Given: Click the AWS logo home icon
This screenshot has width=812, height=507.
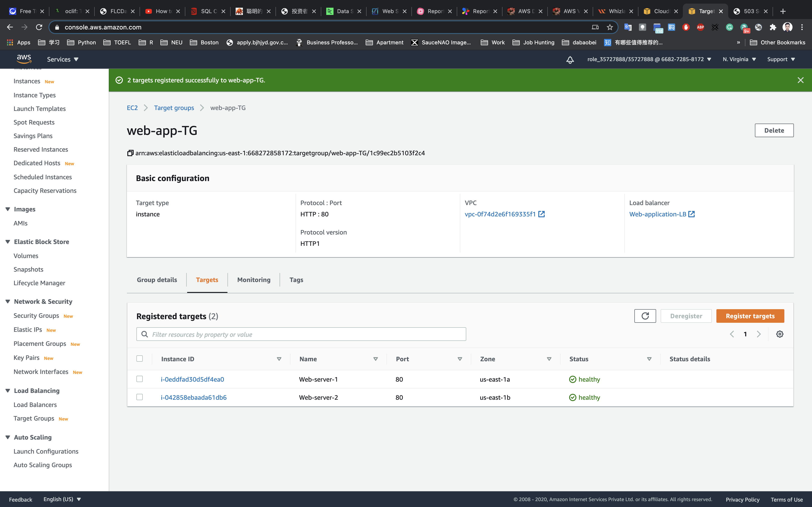Looking at the screenshot, I should [24, 59].
